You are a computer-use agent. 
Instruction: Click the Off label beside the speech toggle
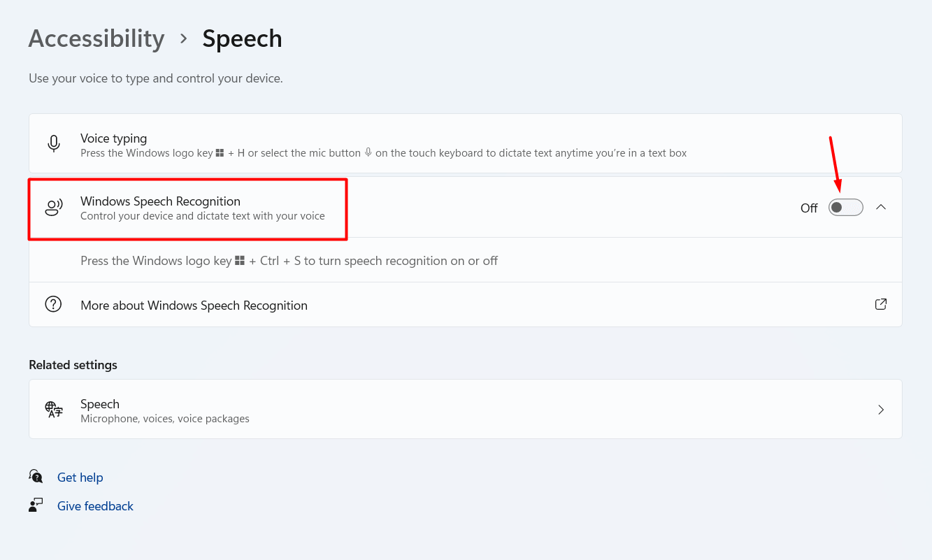(x=809, y=208)
